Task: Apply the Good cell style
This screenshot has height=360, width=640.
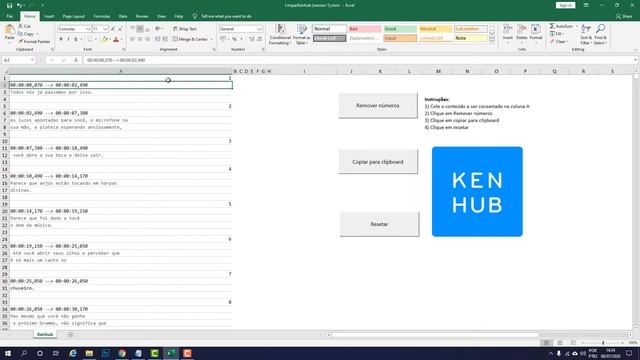Action: (400, 29)
